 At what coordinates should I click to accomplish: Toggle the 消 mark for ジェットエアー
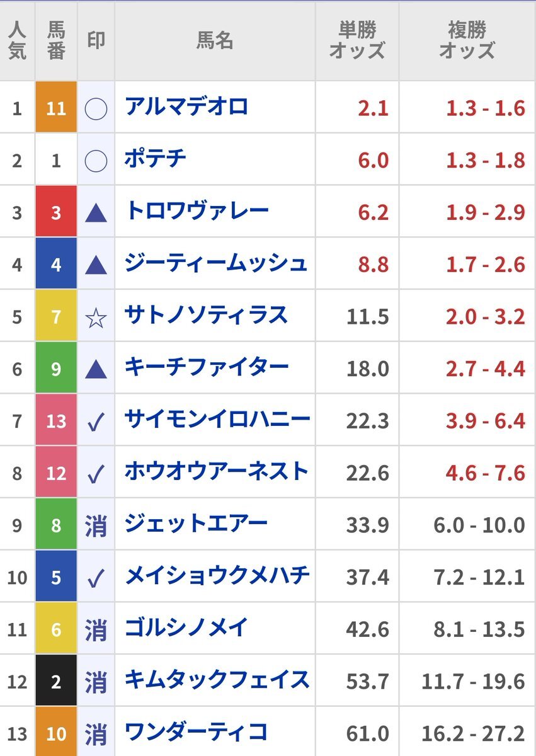point(96,526)
